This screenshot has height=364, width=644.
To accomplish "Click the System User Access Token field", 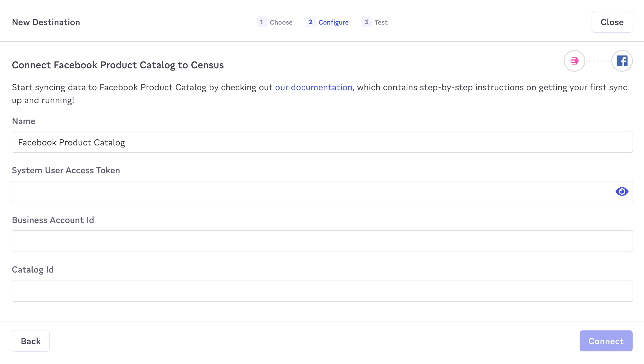I will coord(312,192).
